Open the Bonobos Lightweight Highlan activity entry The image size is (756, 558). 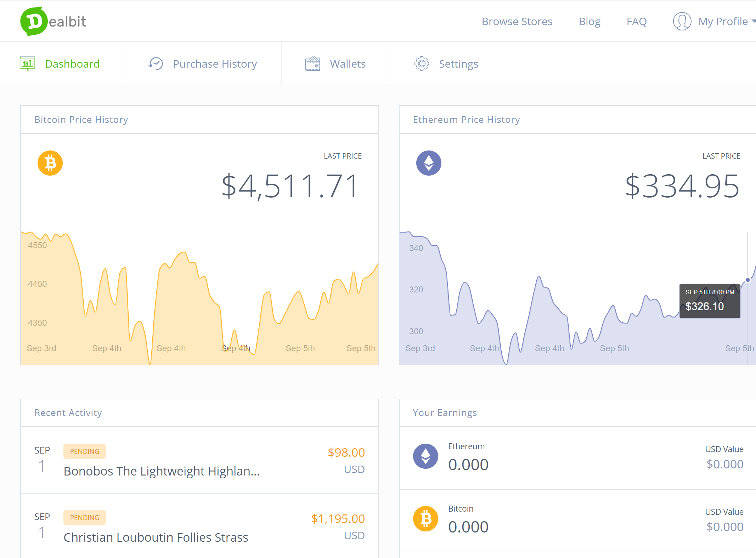162,471
